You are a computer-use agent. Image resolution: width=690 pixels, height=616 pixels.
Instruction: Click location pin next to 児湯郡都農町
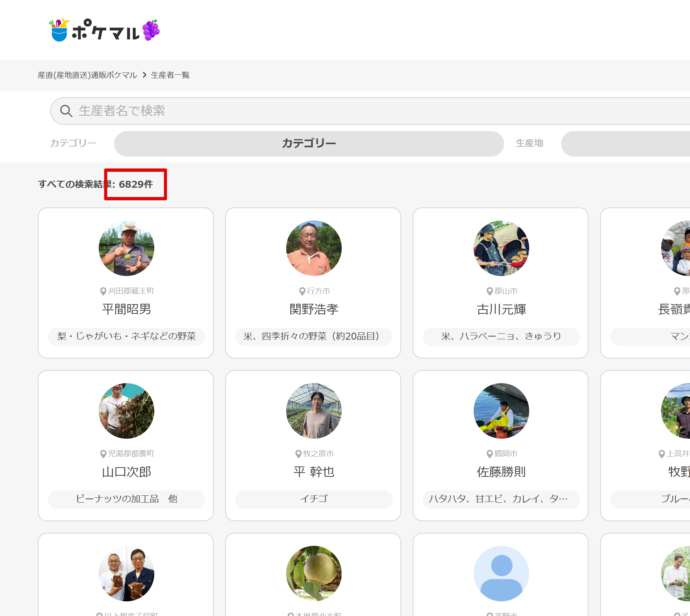click(103, 454)
